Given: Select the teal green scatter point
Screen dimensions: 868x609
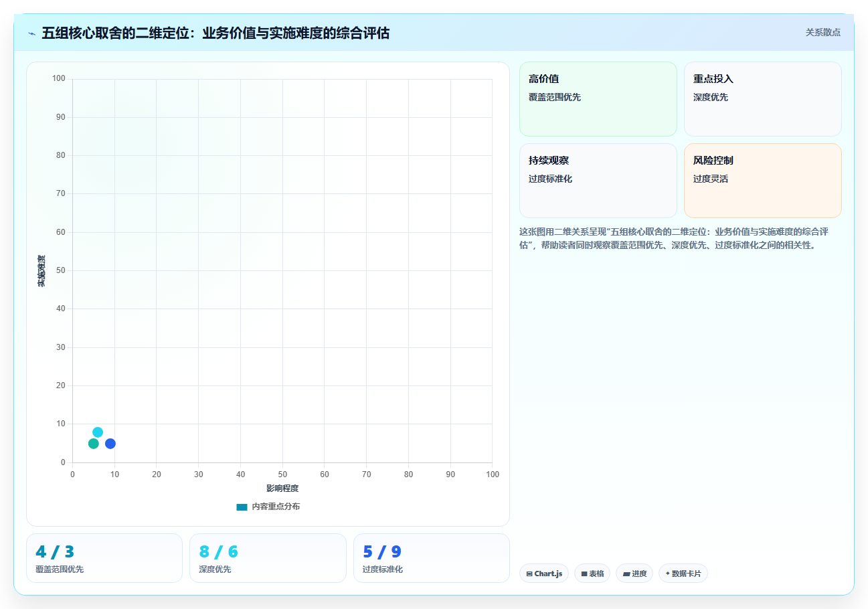Looking at the screenshot, I should [x=94, y=444].
